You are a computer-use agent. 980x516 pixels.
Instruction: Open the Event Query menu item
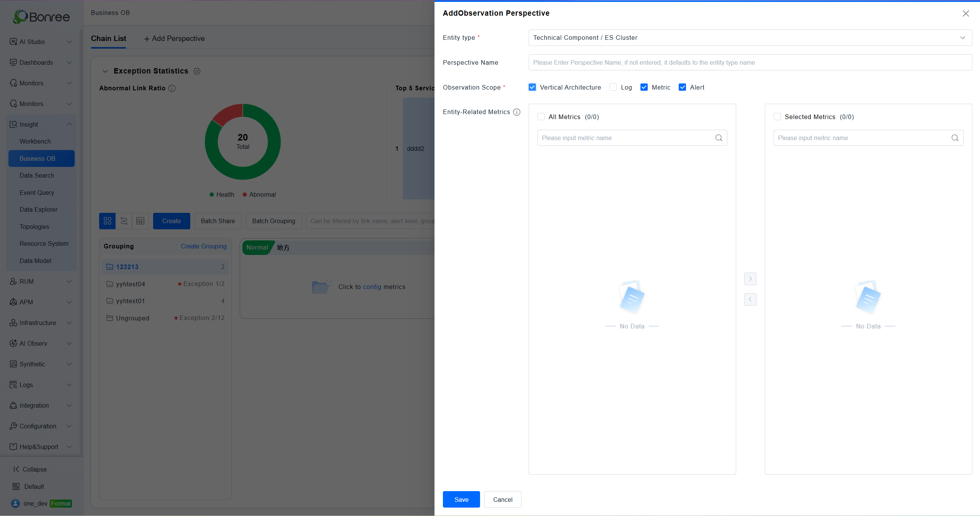pyautogui.click(x=41, y=192)
